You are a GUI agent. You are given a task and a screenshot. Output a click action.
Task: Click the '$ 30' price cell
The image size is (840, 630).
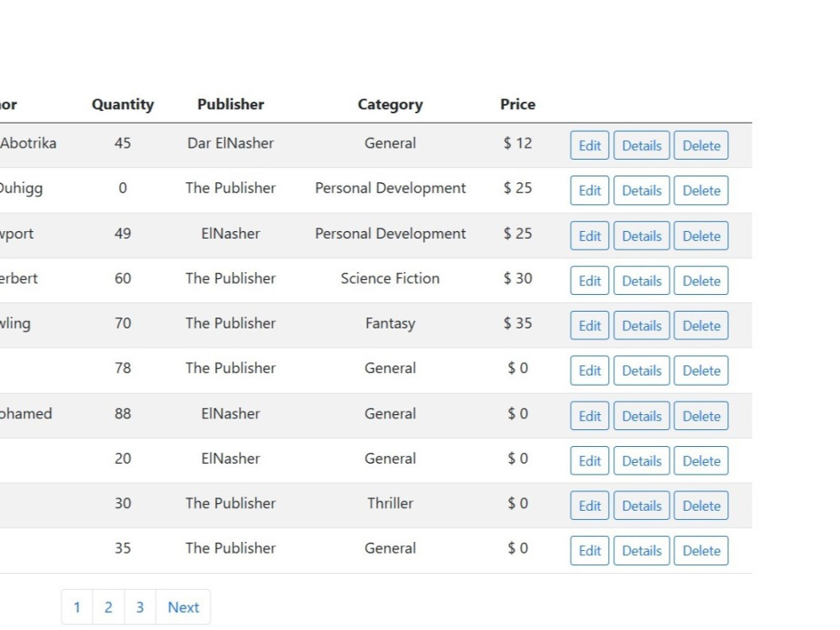[x=517, y=278]
